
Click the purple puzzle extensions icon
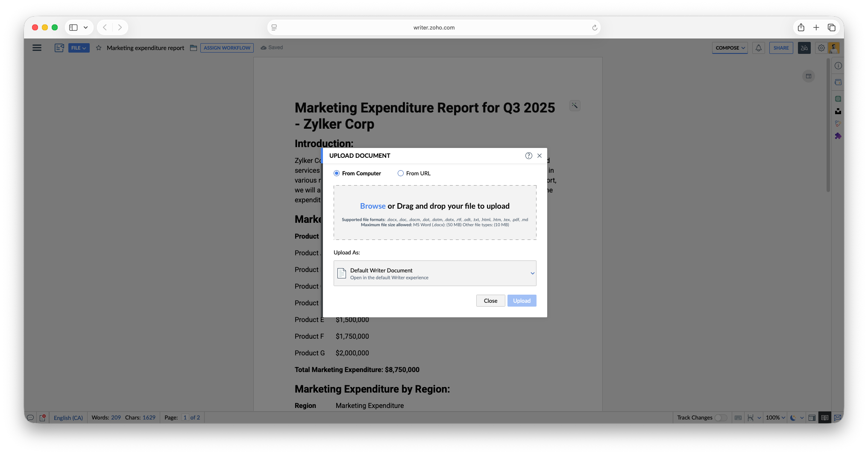click(x=838, y=136)
